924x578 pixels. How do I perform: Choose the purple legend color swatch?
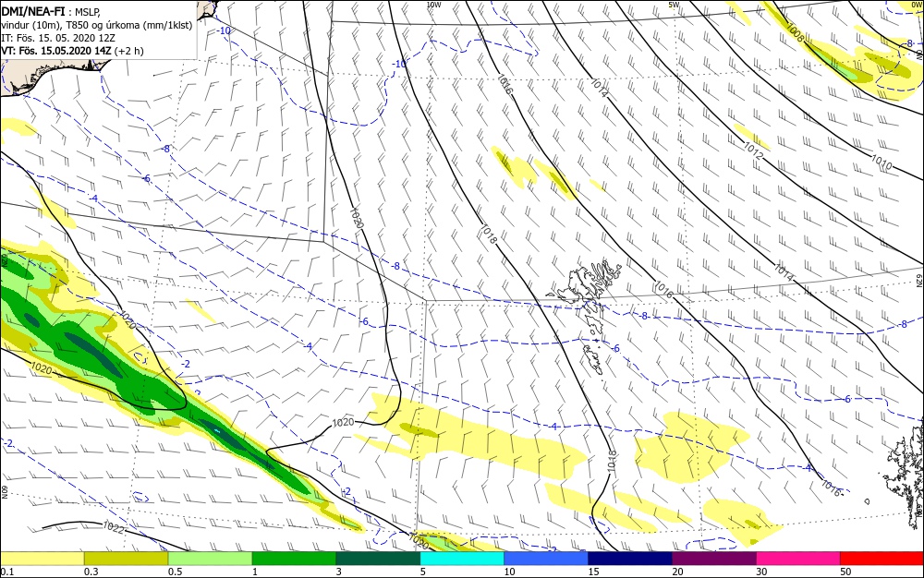pos(714,559)
